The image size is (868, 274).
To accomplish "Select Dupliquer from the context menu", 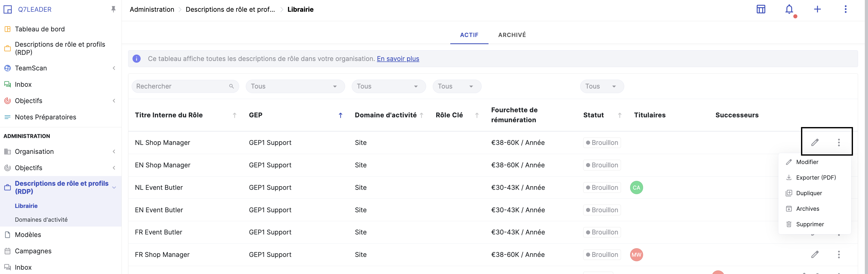I will click(809, 193).
